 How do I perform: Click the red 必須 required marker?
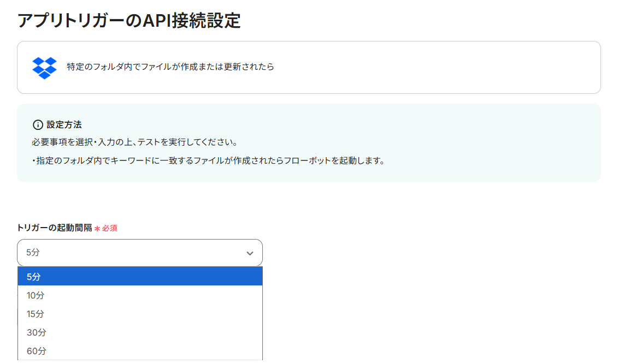[x=109, y=228]
